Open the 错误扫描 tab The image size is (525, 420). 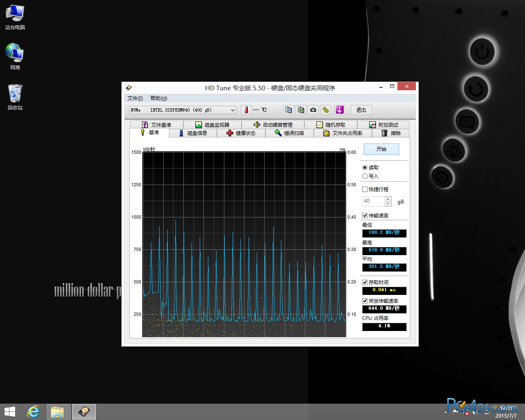point(290,133)
